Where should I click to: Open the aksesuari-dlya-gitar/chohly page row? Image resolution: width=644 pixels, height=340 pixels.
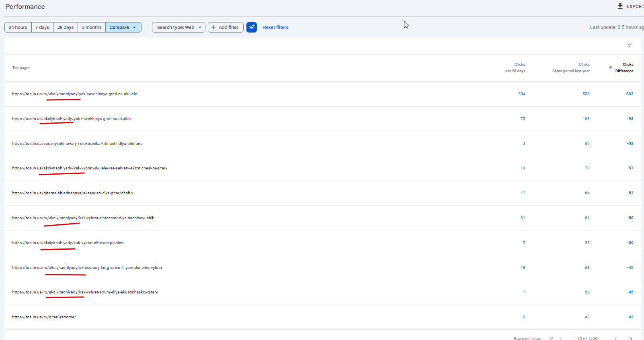coord(322,193)
